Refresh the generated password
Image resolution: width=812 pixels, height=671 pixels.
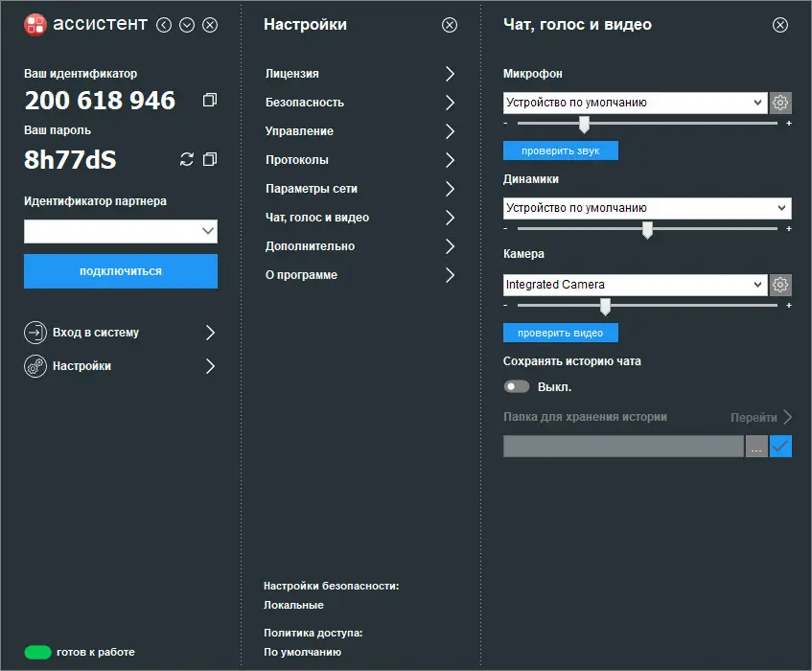click(187, 159)
